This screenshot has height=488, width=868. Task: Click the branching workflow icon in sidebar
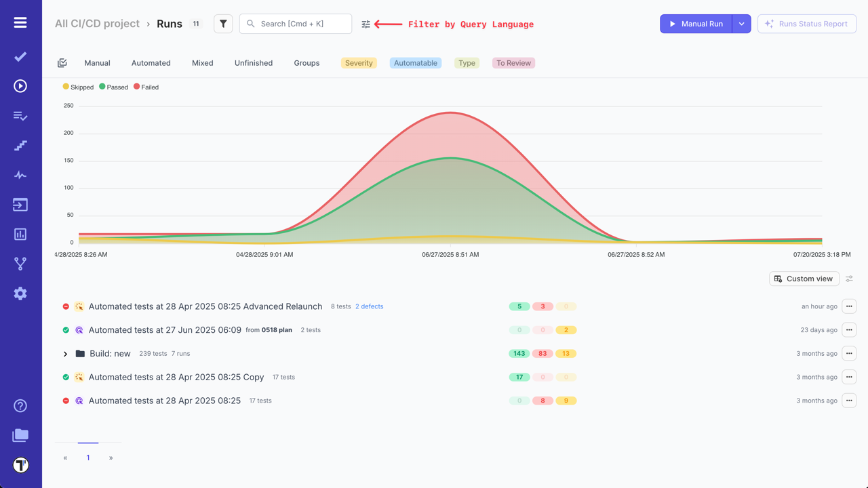click(20, 263)
